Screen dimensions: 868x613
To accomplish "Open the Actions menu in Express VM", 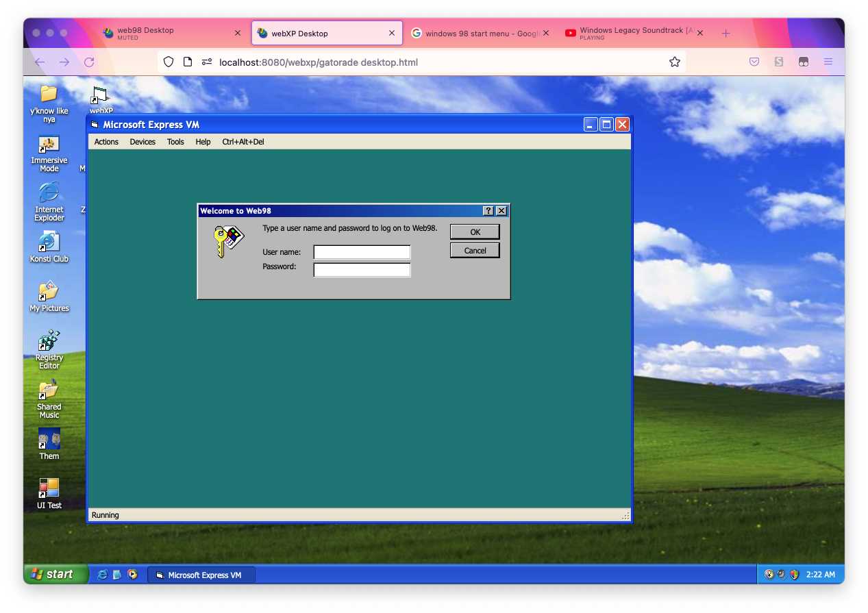I will (x=106, y=142).
